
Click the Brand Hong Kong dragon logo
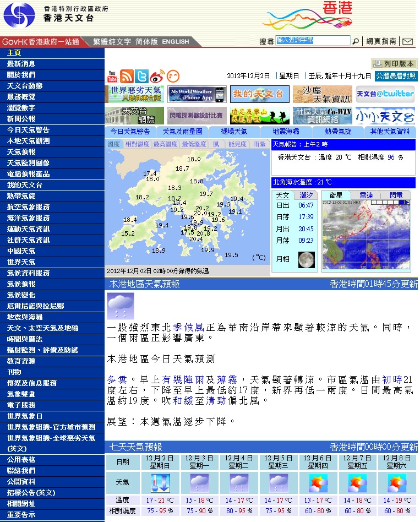[x=308, y=16]
